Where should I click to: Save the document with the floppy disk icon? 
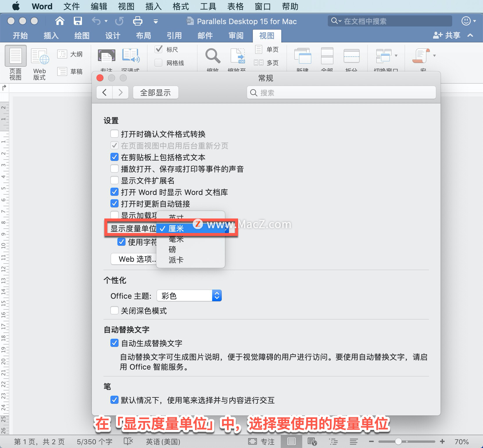(78, 21)
